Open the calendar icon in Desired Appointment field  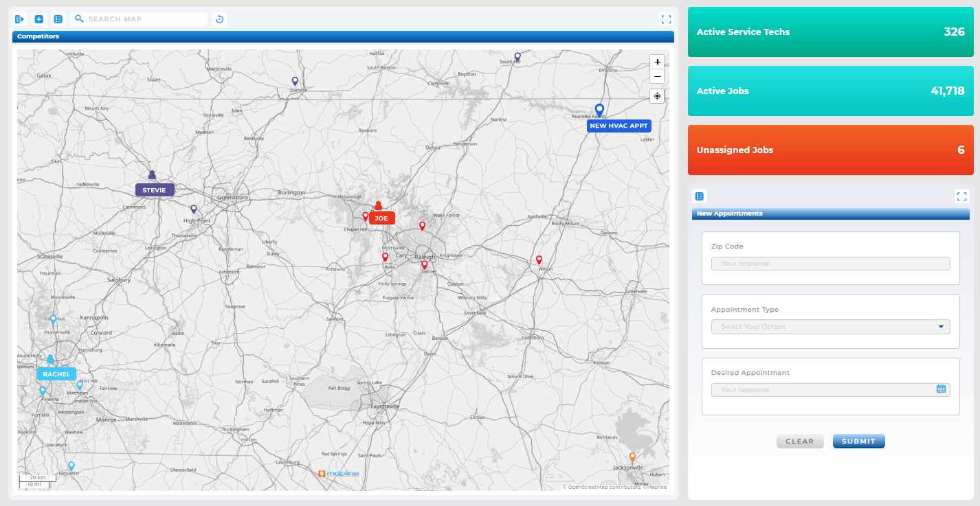point(941,389)
